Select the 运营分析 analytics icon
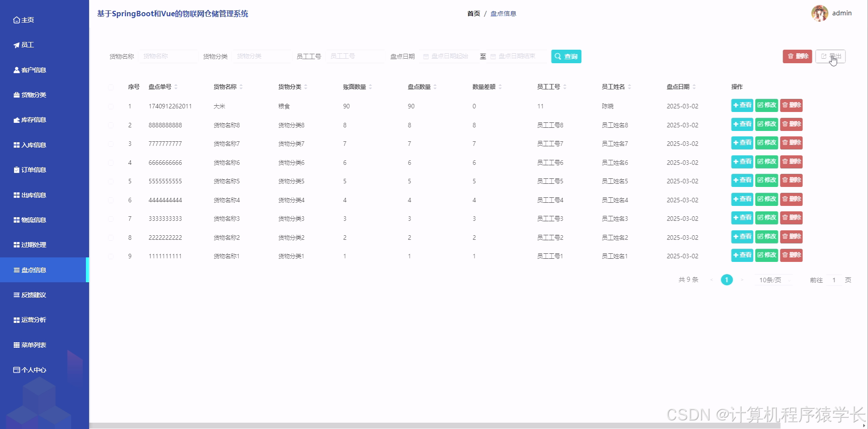The width and height of the screenshot is (868, 429). pyautogui.click(x=16, y=320)
